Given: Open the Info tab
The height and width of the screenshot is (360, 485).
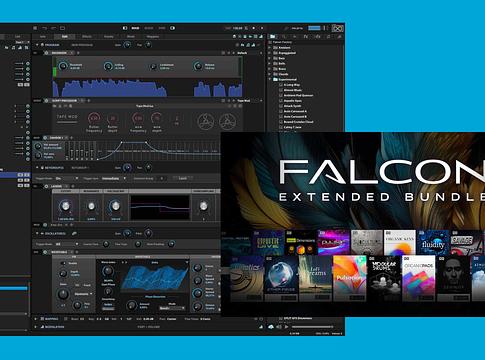Looking at the screenshot, I should point(43,37).
